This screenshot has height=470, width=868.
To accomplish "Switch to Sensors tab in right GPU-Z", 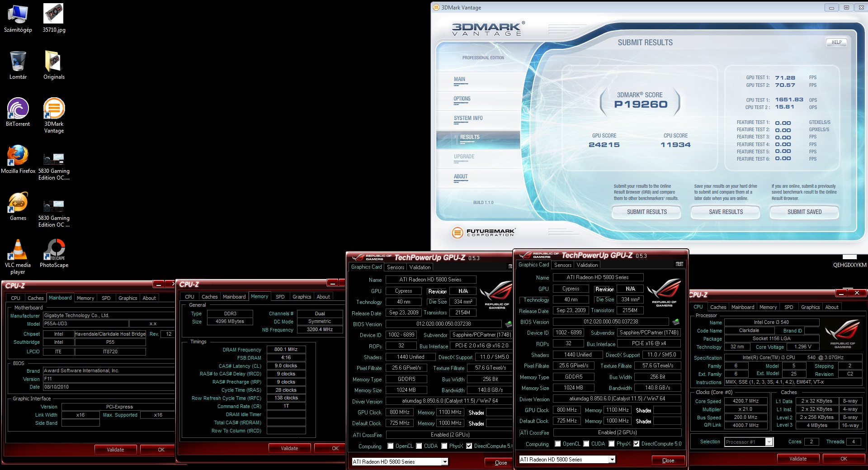I will (x=563, y=265).
